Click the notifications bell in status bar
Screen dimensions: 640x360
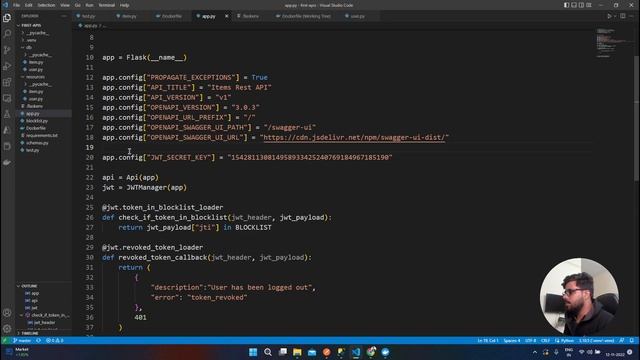click(632, 340)
